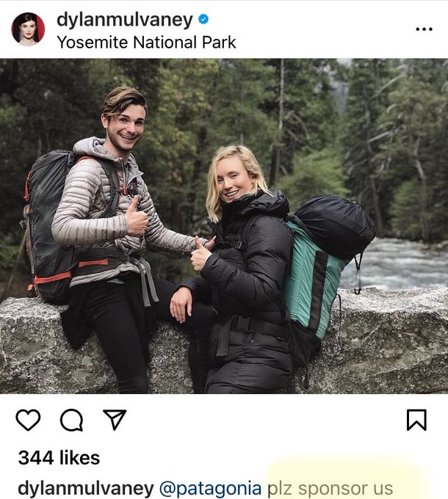Open dylanmulvaney's profile picture avatar
Image resolution: width=448 pixels, height=499 pixels.
(x=28, y=29)
